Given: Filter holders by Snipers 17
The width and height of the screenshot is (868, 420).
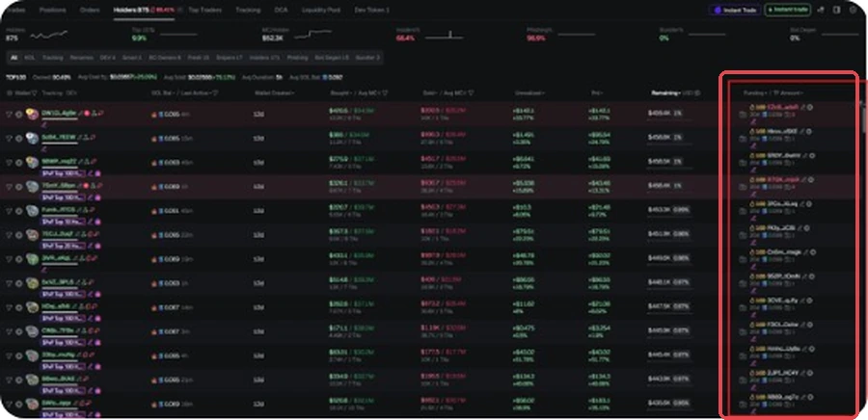Looking at the screenshot, I should pos(230,58).
